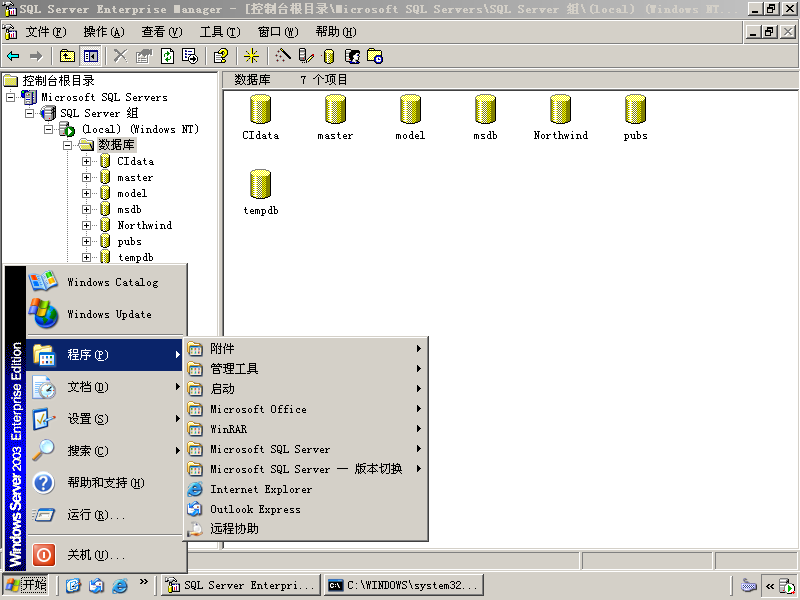Click the New Database cylinder toolbar icon

coord(329,56)
